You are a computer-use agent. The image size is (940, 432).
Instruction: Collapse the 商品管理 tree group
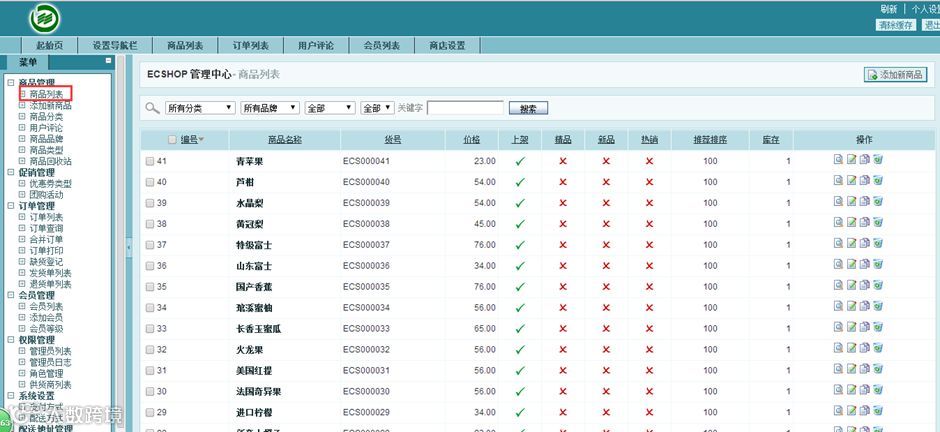point(11,82)
